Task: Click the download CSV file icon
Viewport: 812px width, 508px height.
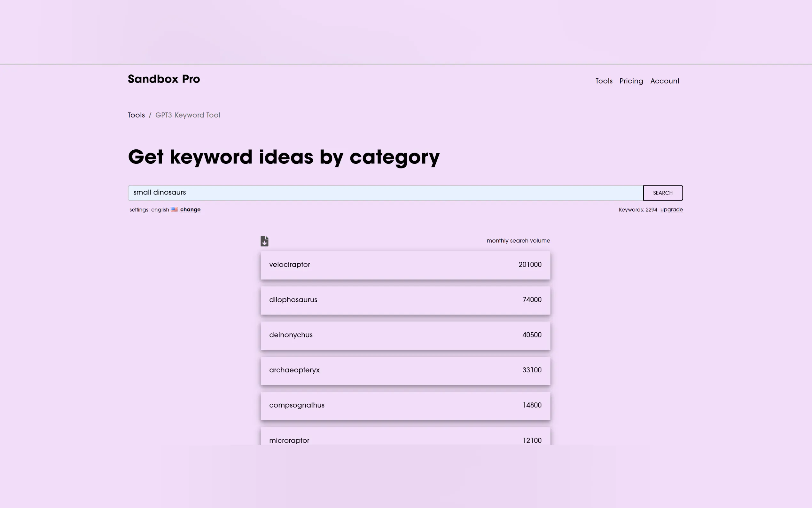Action: 264,241
